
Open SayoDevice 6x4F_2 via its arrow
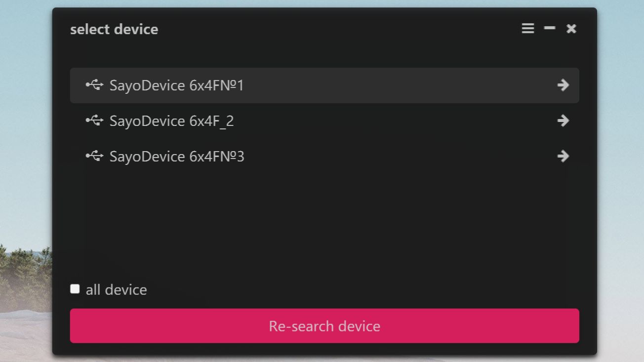click(x=563, y=121)
